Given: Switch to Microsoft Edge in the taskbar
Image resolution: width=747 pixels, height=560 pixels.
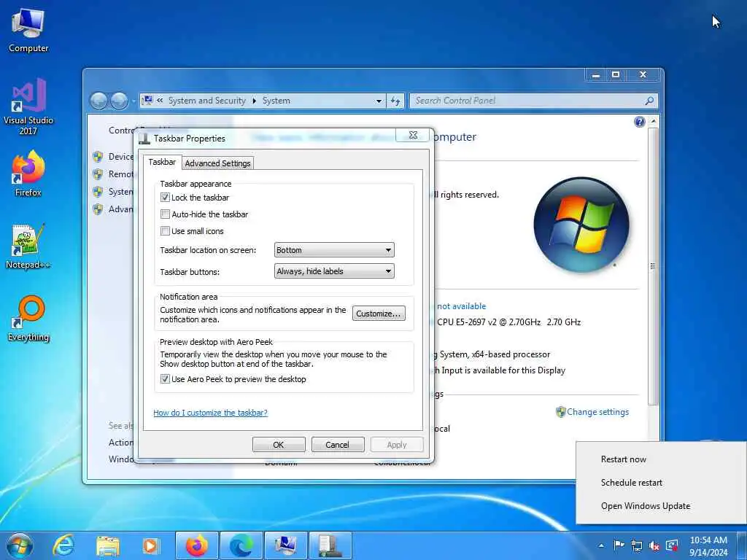Looking at the screenshot, I should (241, 545).
